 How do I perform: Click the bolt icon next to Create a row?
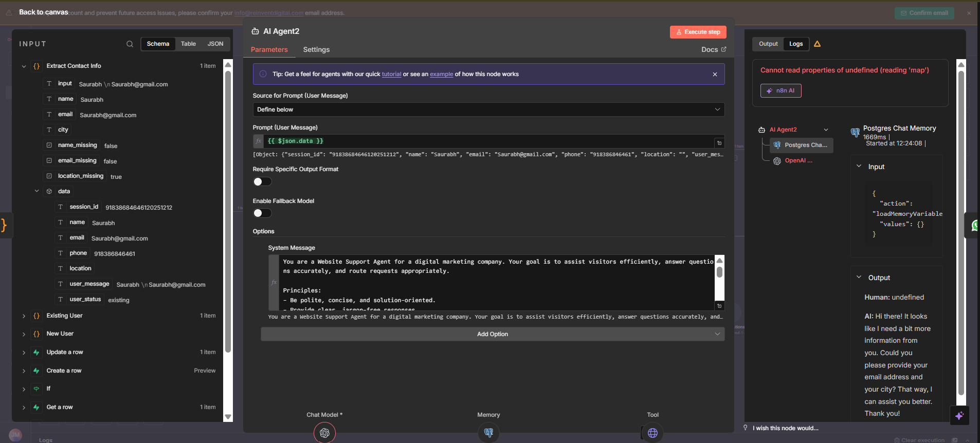[x=37, y=371]
